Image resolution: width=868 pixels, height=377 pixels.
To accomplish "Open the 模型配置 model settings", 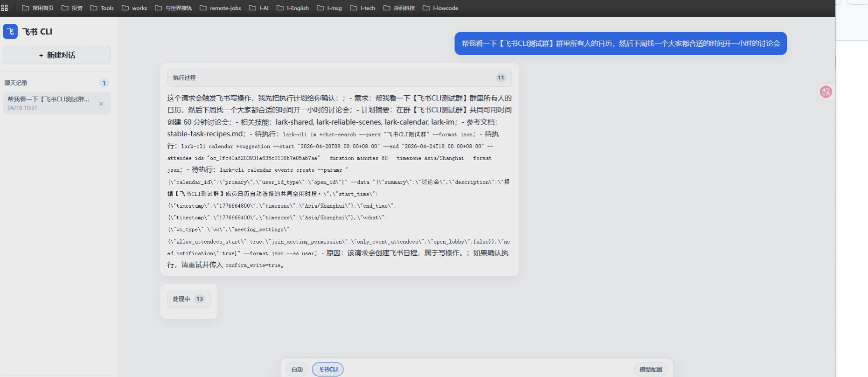I will pos(651,370).
